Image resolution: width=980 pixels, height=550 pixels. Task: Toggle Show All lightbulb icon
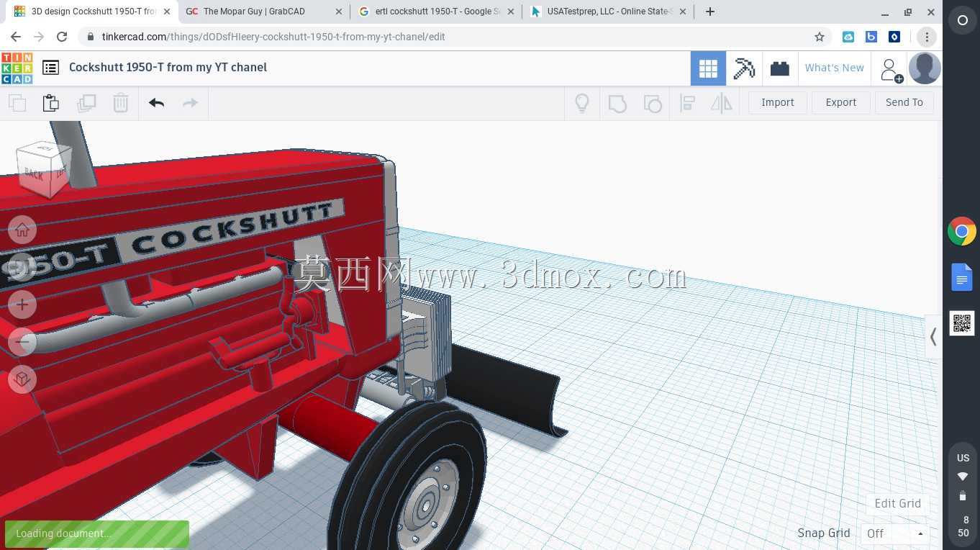582,103
